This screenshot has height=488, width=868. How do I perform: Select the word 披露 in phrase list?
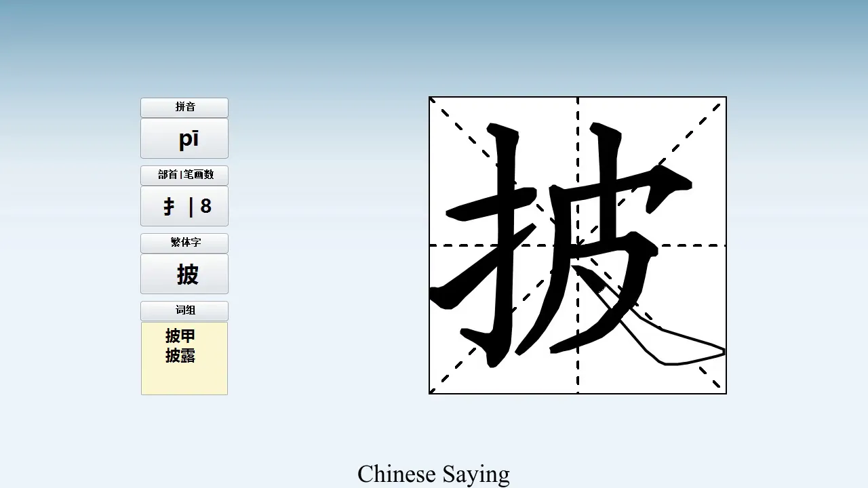(180, 356)
